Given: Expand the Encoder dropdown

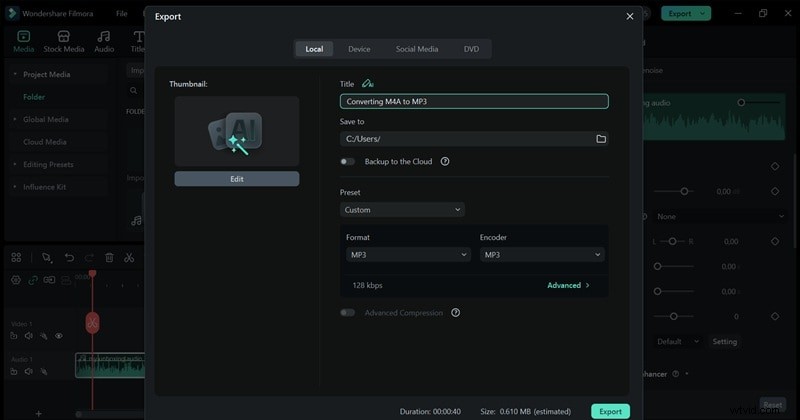Looking at the screenshot, I should click(x=541, y=255).
